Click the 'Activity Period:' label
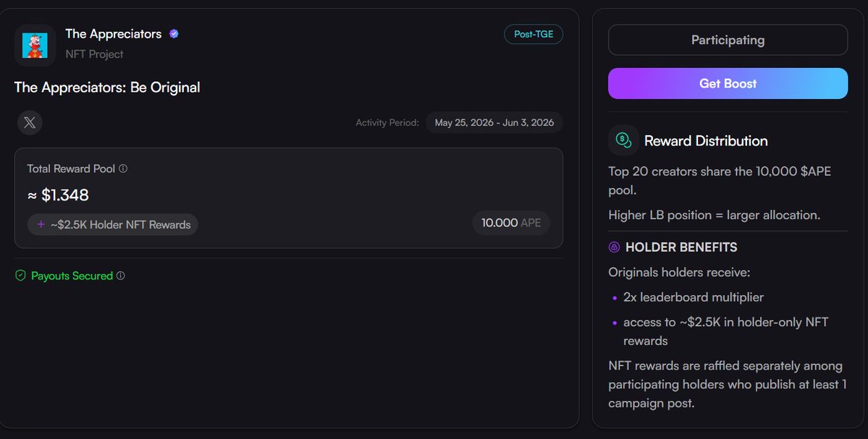The height and width of the screenshot is (439, 868). tap(387, 123)
